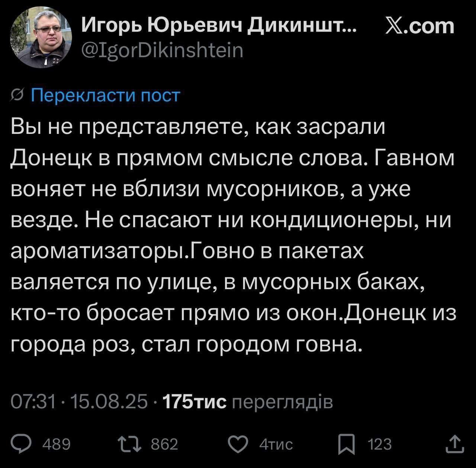Viewport: 476px width, 468px height.
Task: Open the author's profile avatar photo
Action: click(x=41, y=38)
